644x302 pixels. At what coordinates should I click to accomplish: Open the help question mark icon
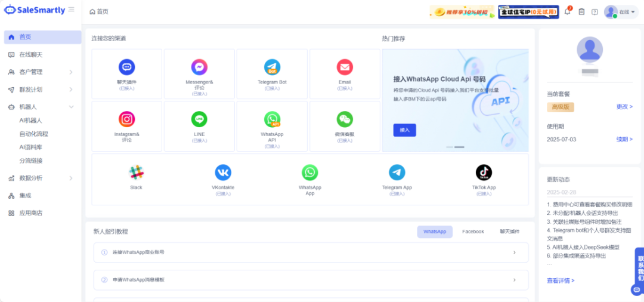click(595, 12)
